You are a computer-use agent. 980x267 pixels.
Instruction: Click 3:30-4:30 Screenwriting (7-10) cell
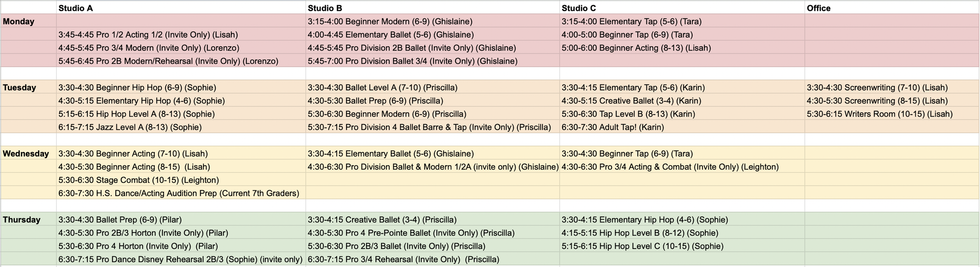(892, 87)
